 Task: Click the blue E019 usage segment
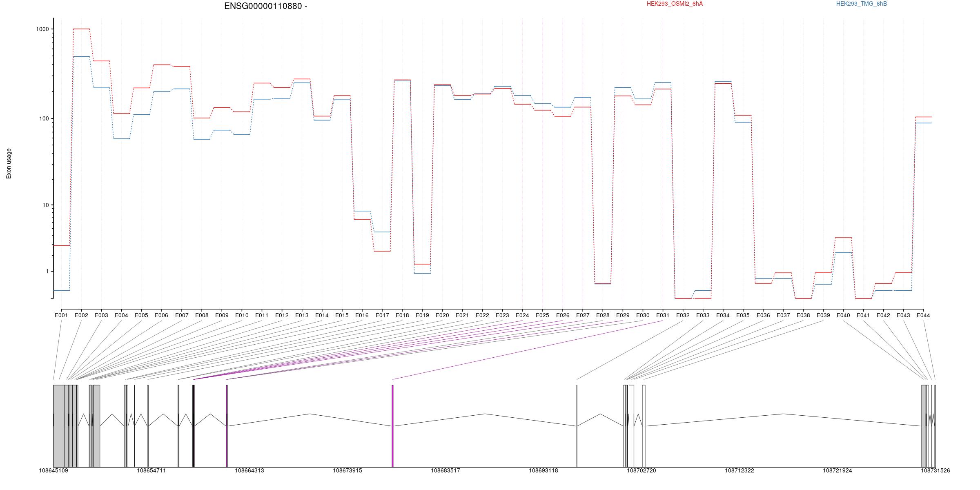pos(422,274)
